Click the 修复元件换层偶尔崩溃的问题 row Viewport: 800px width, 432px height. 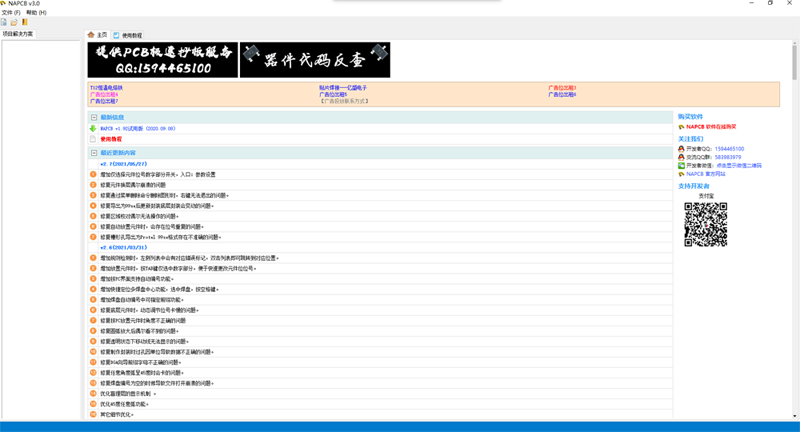381,185
